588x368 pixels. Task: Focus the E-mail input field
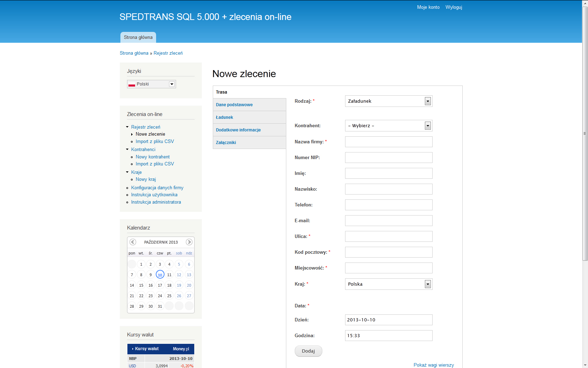pos(389,220)
